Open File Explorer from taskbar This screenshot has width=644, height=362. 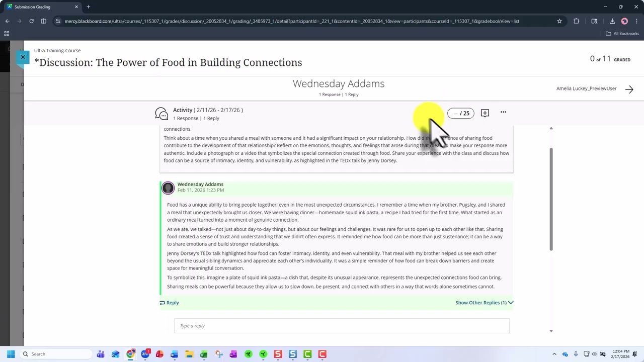[x=189, y=354]
